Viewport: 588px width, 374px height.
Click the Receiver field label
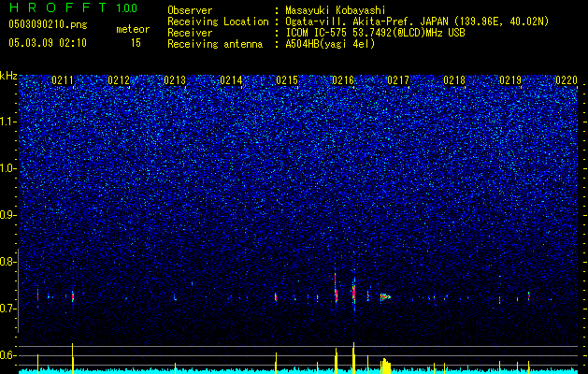pyautogui.click(x=190, y=33)
